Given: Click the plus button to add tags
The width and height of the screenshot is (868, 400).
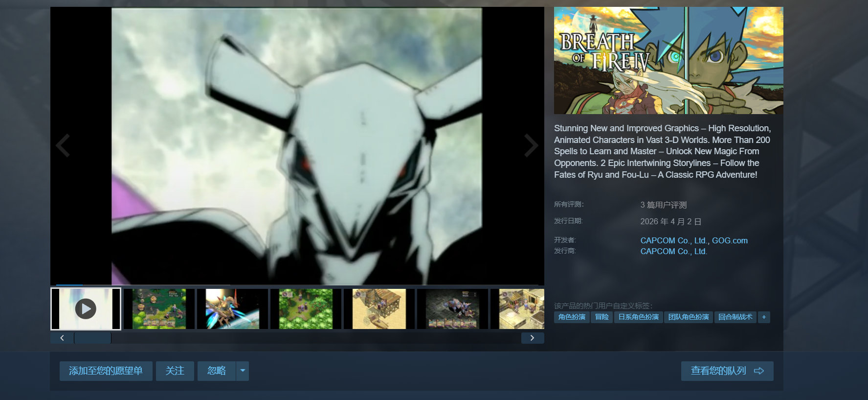Looking at the screenshot, I should click(x=764, y=317).
